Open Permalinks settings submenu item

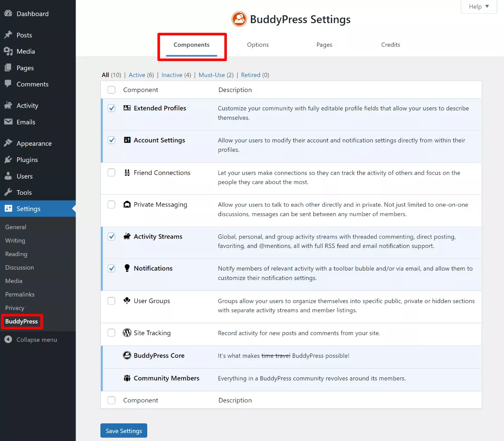coord(20,294)
